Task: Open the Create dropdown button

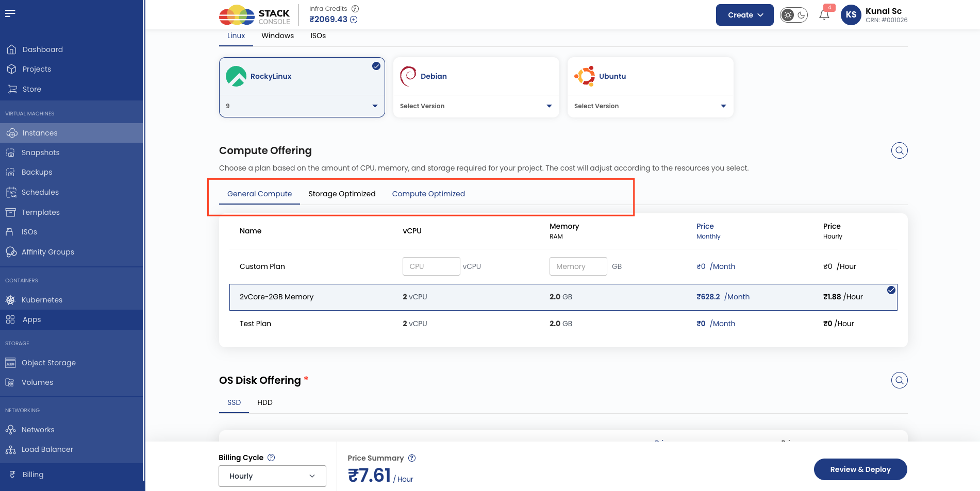Action: point(744,15)
